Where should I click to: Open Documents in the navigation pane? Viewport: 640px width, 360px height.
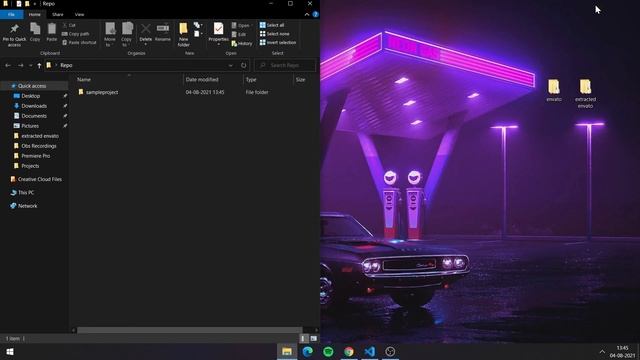tap(34, 116)
